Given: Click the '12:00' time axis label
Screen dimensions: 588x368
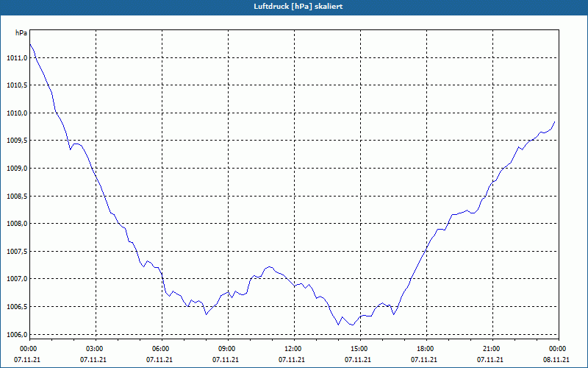Looking at the screenshot, I should (x=293, y=349).
